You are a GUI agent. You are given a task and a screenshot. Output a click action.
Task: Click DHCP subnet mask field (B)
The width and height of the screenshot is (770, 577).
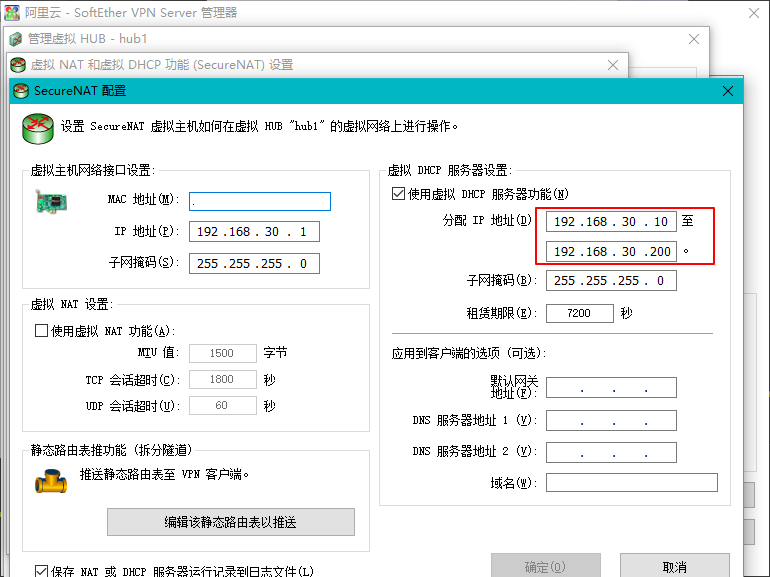click(x=611, y=280)
